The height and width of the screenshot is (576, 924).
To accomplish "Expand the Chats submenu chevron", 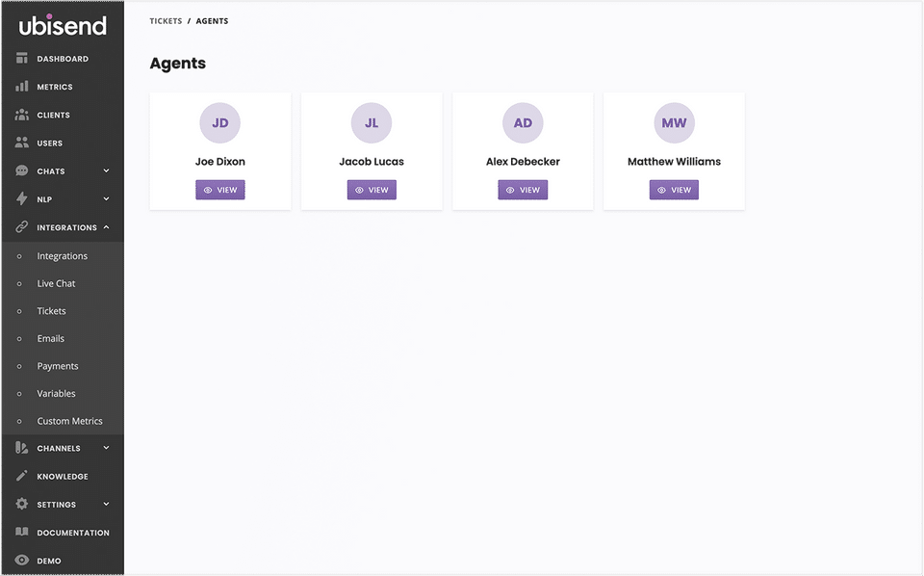I will (x=106, y=170).
